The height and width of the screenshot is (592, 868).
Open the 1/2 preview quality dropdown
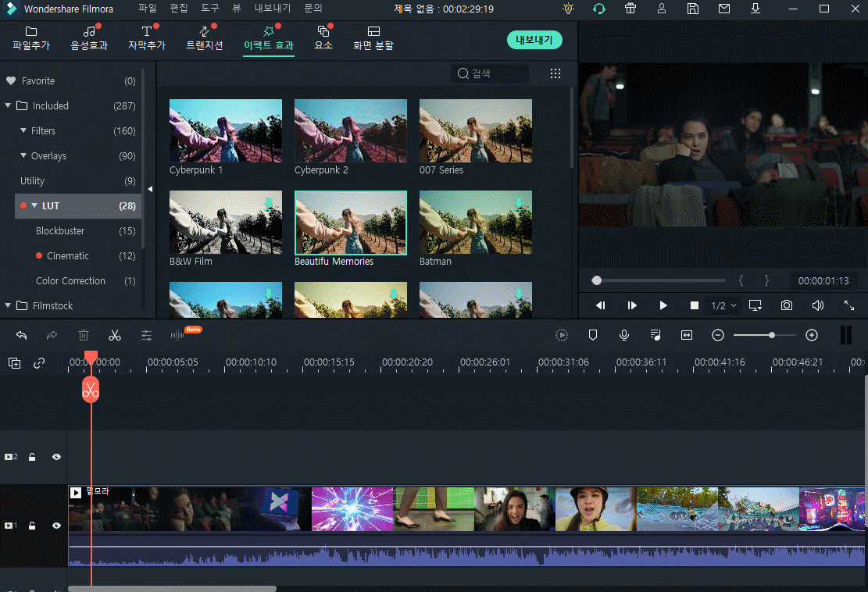pos(723,305)
